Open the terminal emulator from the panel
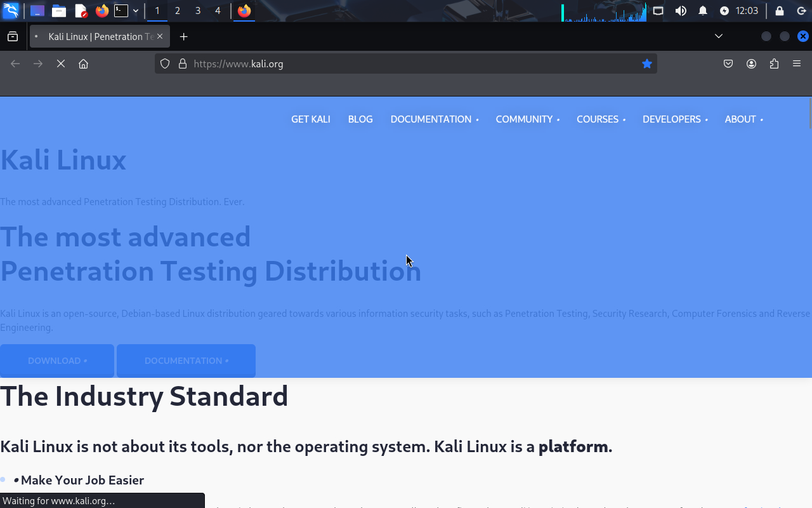812x508 pixels. [121, 11]
